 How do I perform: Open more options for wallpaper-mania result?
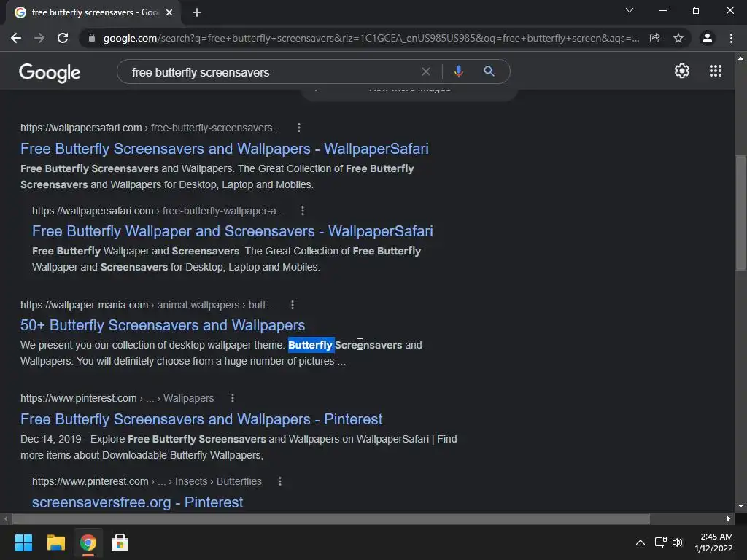(x=293, y=305)
